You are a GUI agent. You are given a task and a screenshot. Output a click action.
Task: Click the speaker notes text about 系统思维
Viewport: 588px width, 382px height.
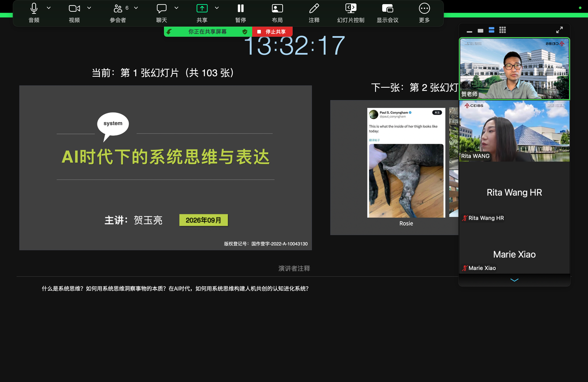click(175, 289)
